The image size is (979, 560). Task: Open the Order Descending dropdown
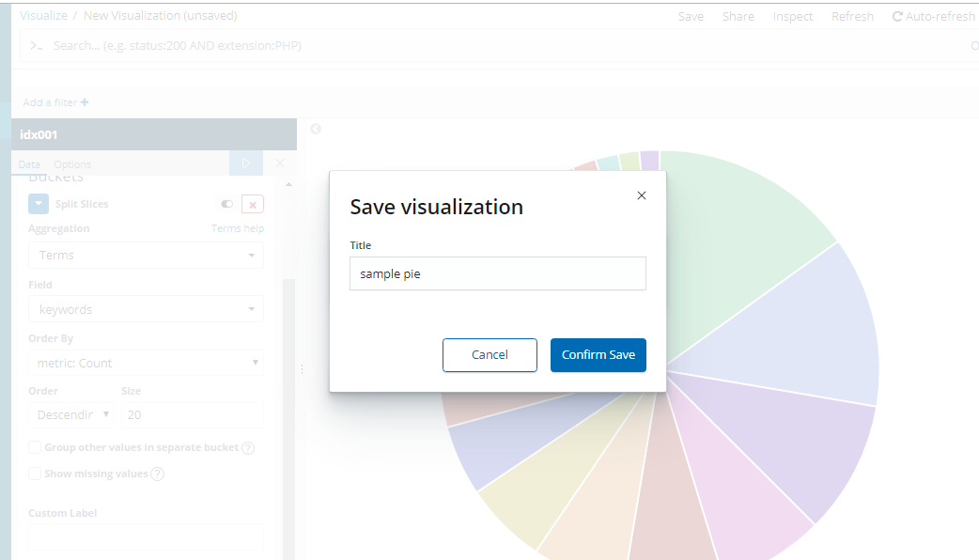coord(71,414)
